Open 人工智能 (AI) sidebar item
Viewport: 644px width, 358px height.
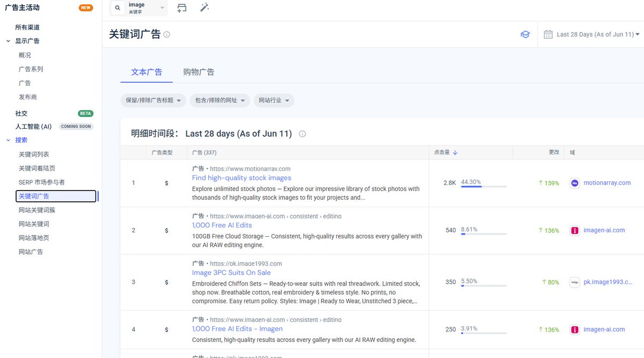click(33, 127)
